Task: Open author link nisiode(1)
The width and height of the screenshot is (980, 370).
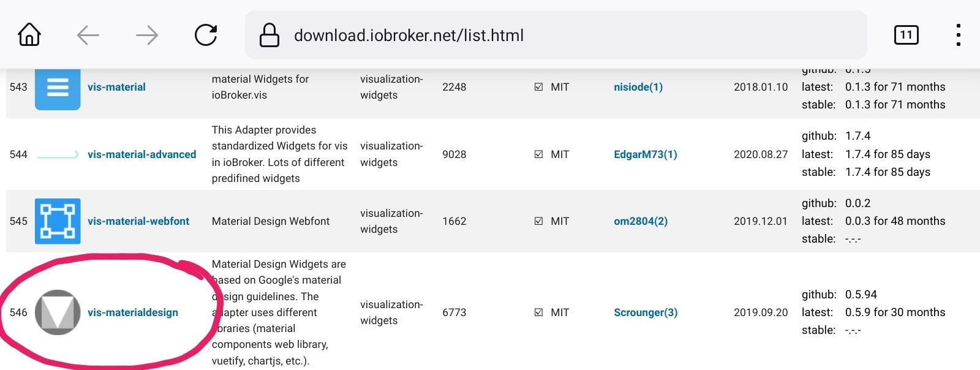Action: click(x=638, y=87)
